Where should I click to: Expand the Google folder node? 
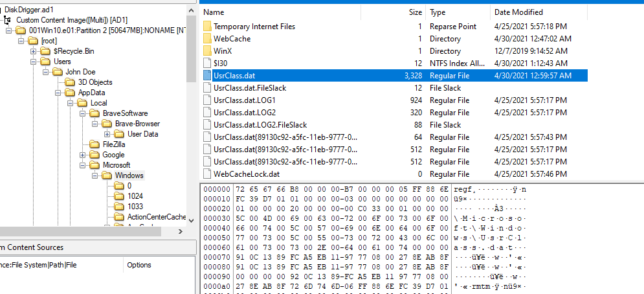coord(82,155)
